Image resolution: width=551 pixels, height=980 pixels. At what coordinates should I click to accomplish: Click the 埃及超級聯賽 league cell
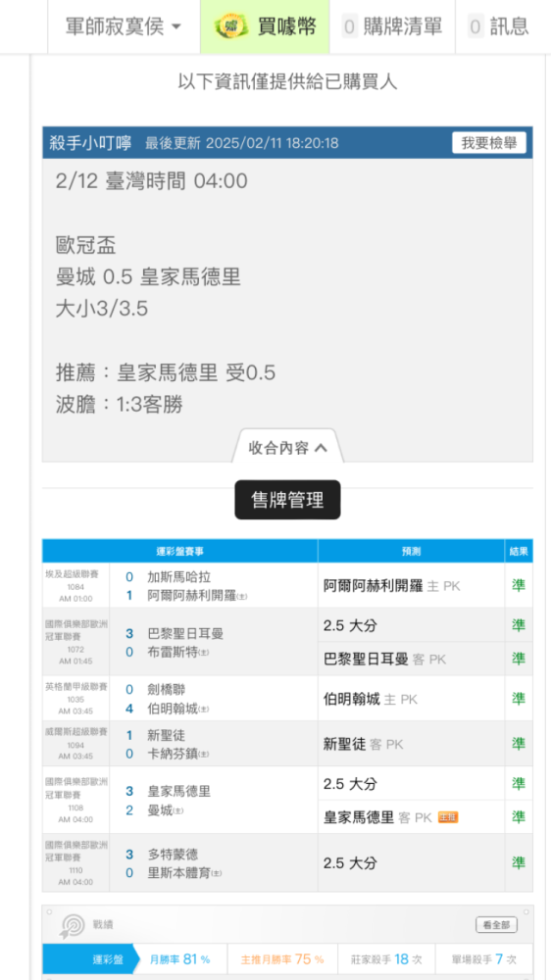tap(75, 586)
